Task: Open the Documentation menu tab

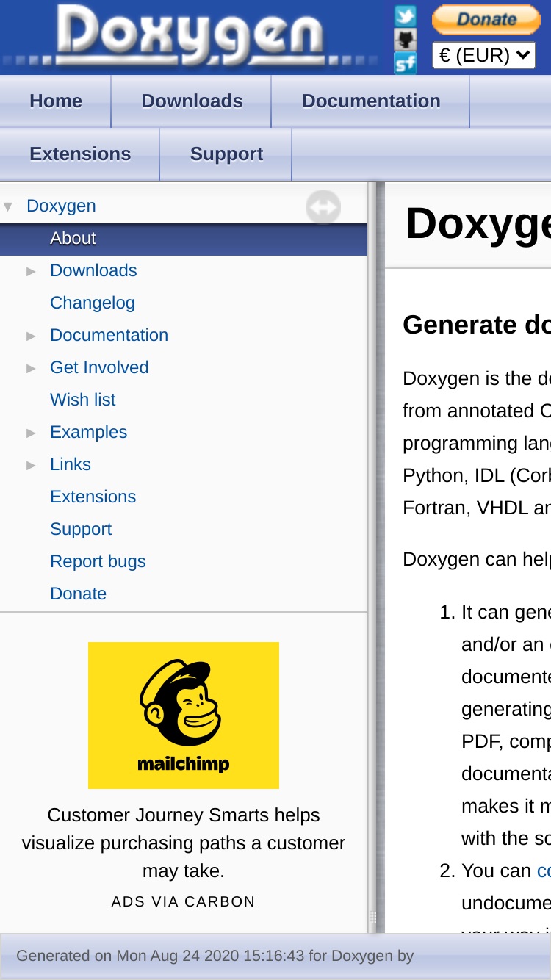Action: click(371, 101)
